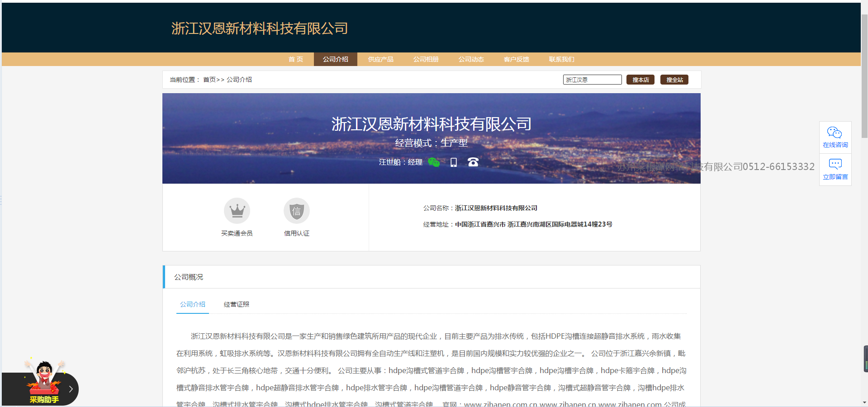This screenshot has width=868, height=407.
Task: Open 供应产品 navigation item
Action: pyautogui.click(x=381, y=59)
